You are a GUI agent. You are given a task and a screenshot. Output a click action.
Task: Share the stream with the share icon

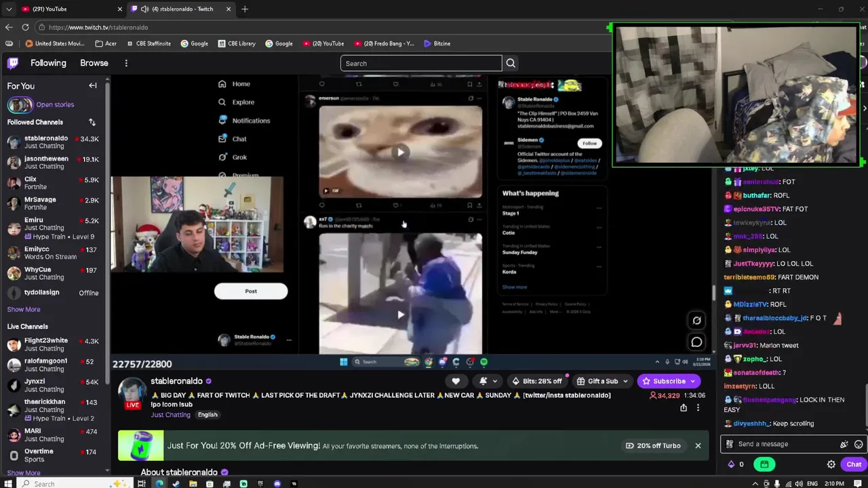pos(684,407)
